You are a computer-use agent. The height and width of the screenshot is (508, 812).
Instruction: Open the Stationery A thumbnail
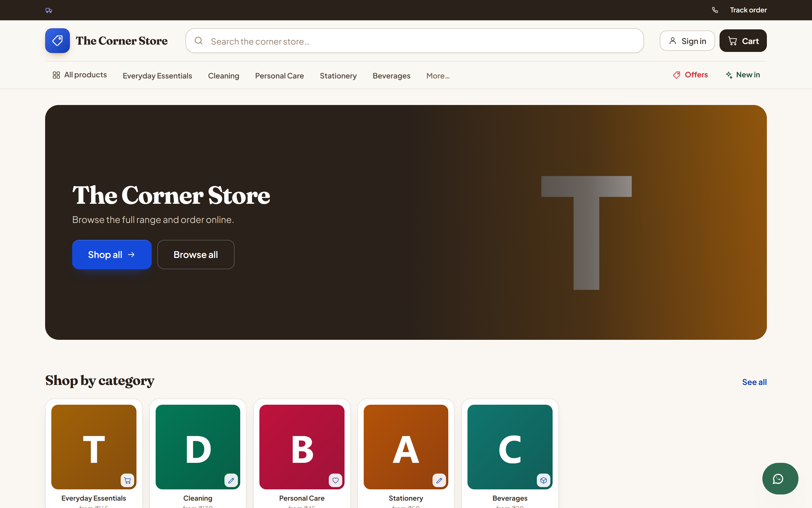click(406, 447)
